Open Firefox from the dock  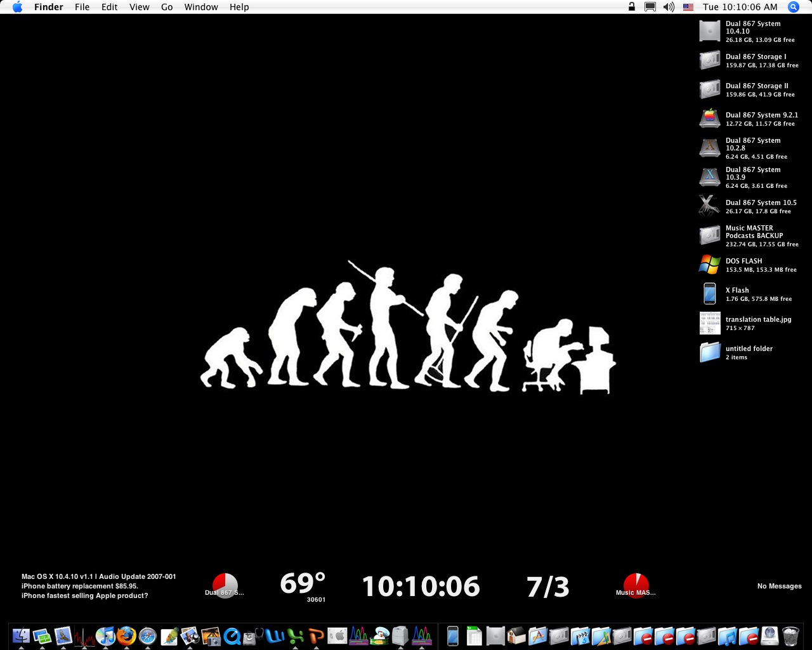126,635
